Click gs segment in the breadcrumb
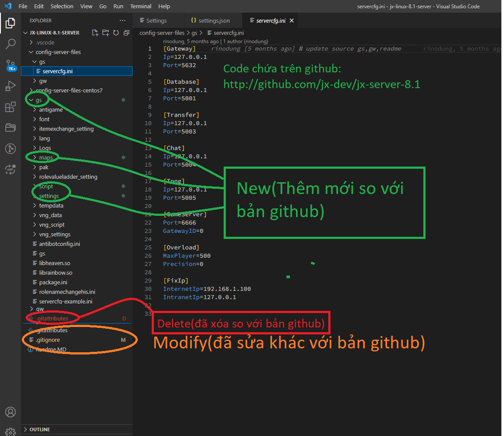The width and height of the screenshot is (504, 436). point(194,33)
